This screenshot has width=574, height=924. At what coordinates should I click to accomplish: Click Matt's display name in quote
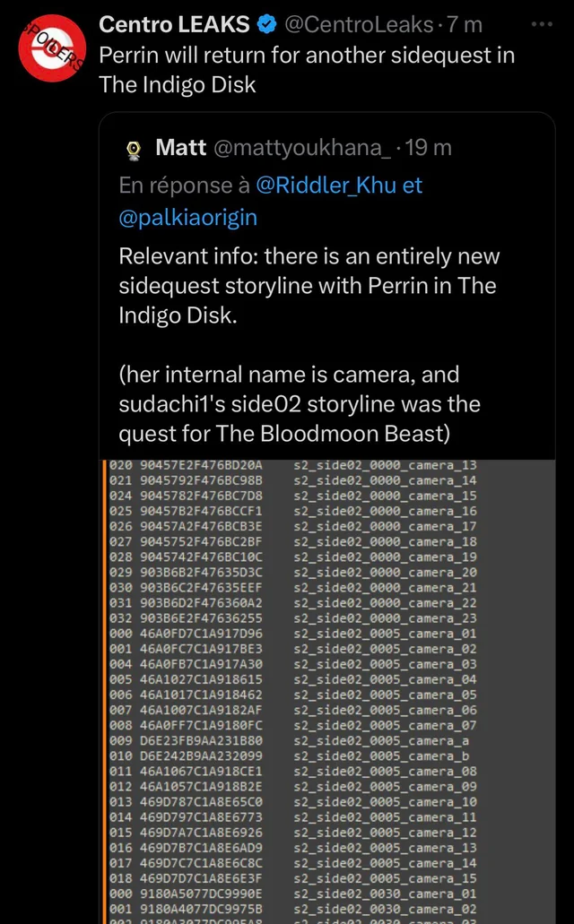tap(181, 148)
